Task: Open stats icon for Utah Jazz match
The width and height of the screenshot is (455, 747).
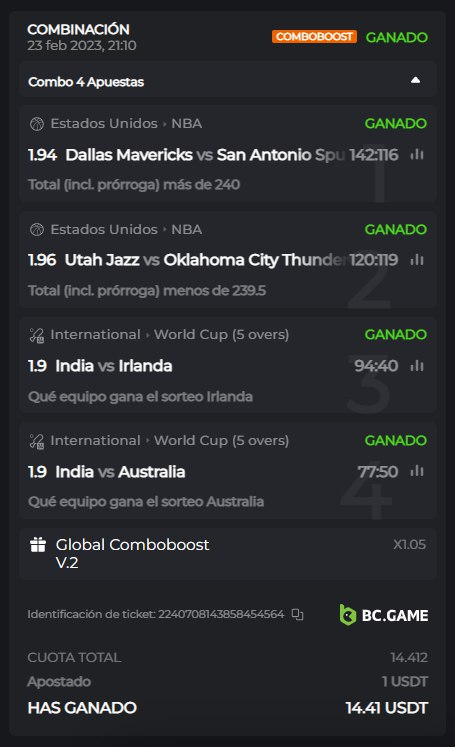Action: click(x=417, y=260)
